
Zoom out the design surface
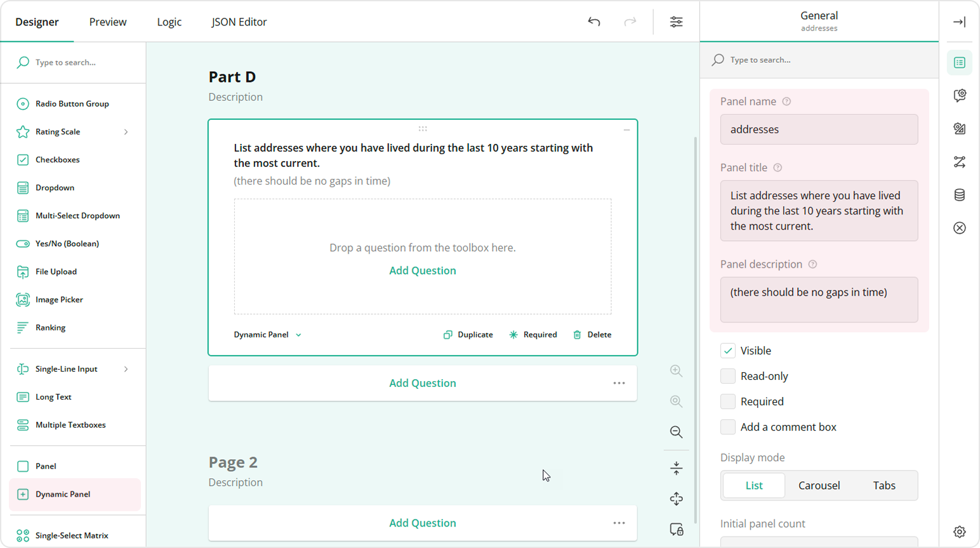675,432
